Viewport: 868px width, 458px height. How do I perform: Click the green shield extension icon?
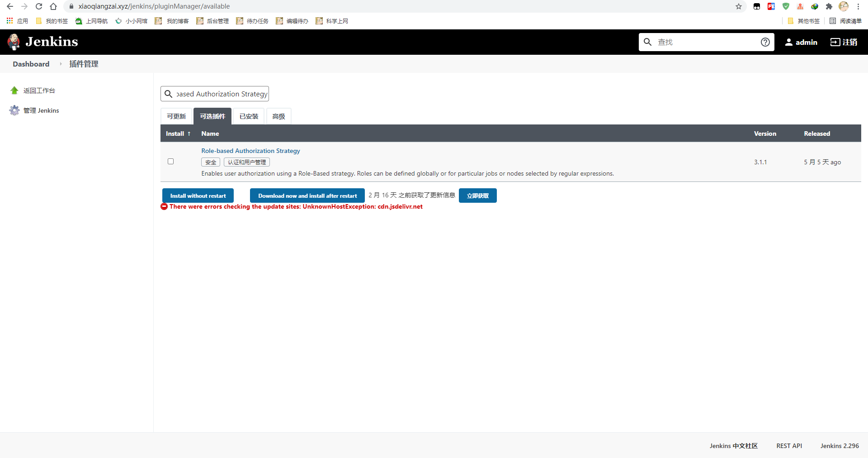[786, 6]
